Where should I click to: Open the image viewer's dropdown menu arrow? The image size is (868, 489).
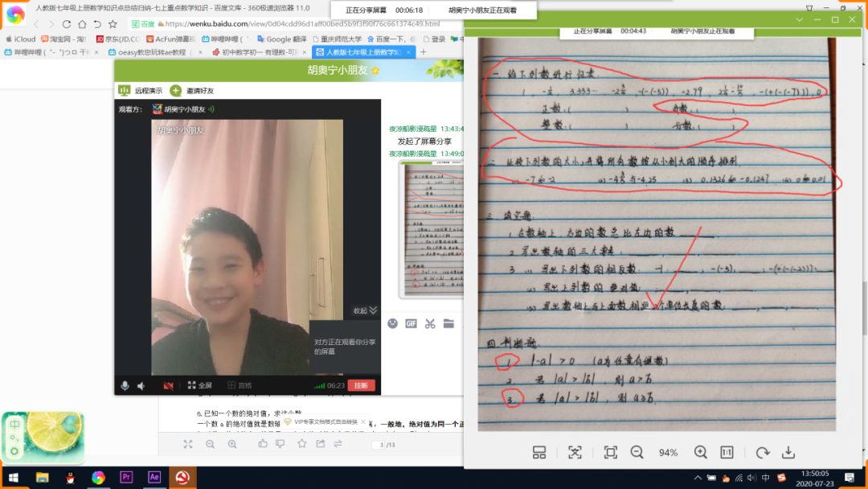click(x=799, y=19)
